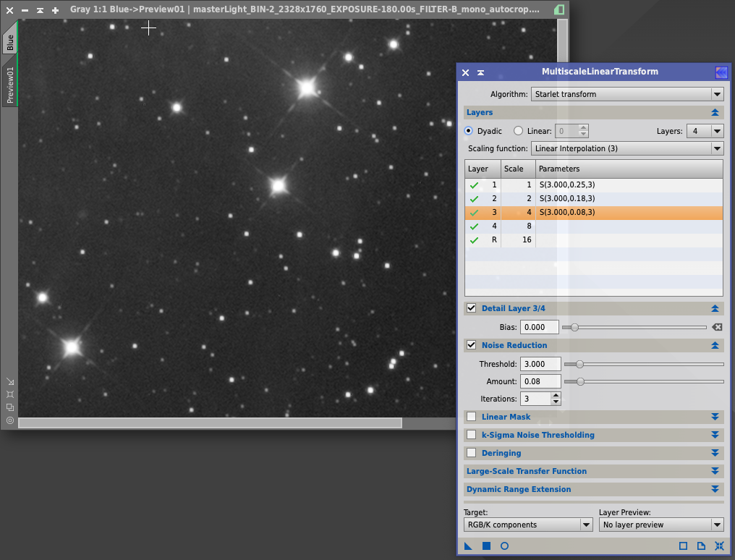The width and height of the screenshot is (735, 560).
Task: Clear the Bias value with the reset icon
Action: coord(717,327)
